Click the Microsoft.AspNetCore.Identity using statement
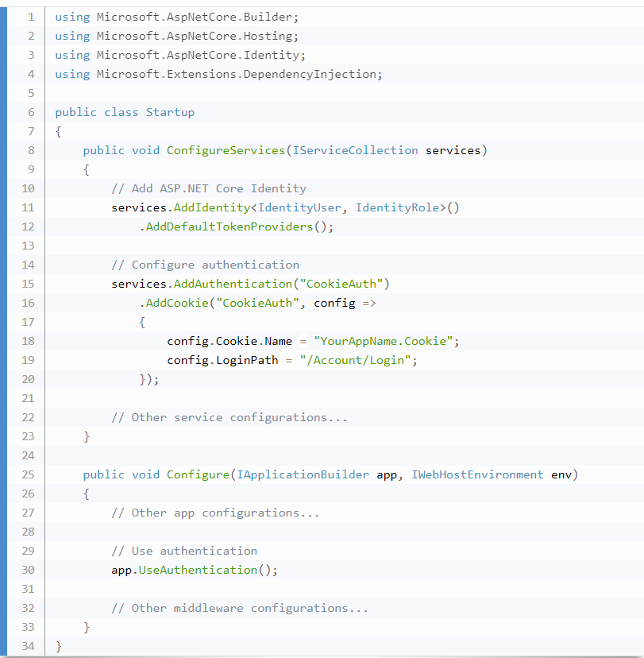Image resolution: width=644 pixels, height=658 pixels. click(x=180, y=55)
